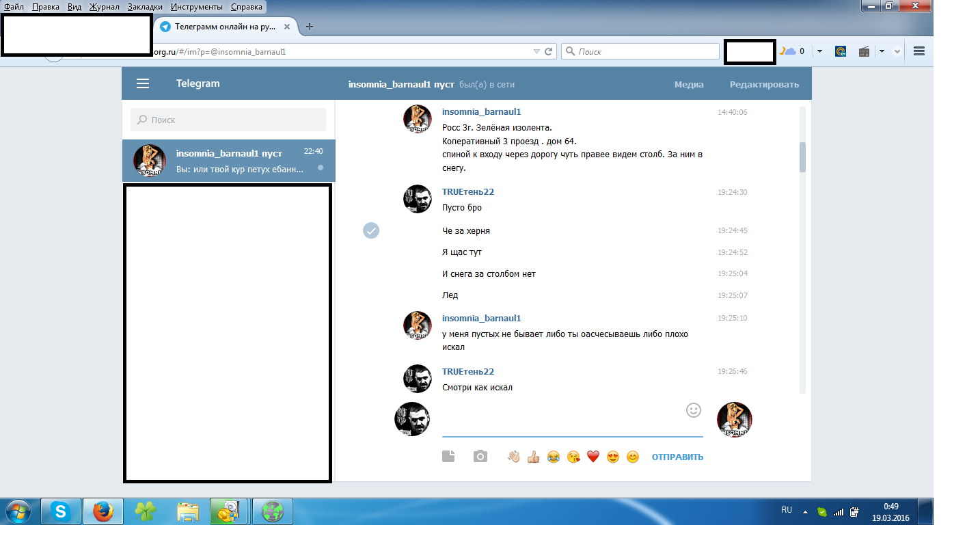Close the Телеграмм онлайн tab
This screenshot has width=980, height=551.
pos(288,27)
